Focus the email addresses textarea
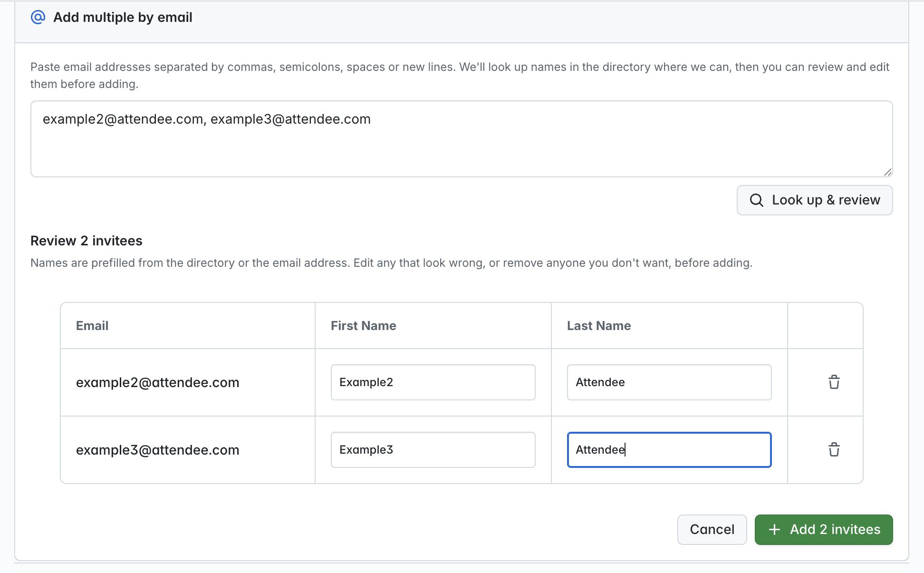 click(462, 139)
